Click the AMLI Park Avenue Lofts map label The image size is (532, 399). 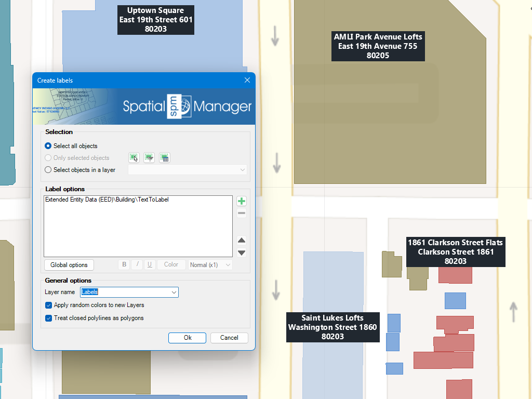click(x=378, y=46)
